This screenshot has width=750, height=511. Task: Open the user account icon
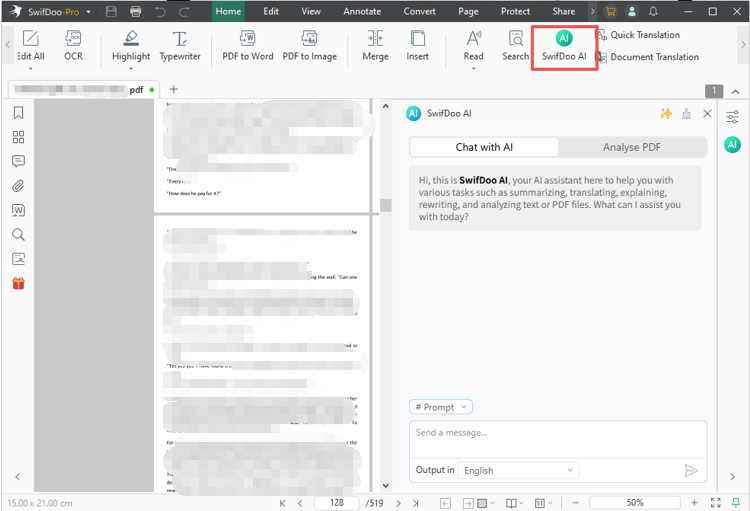tap(632, 11)
